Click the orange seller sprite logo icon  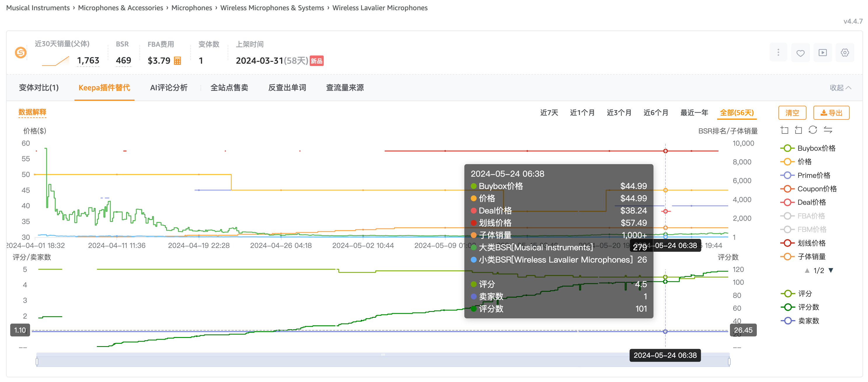20,52
